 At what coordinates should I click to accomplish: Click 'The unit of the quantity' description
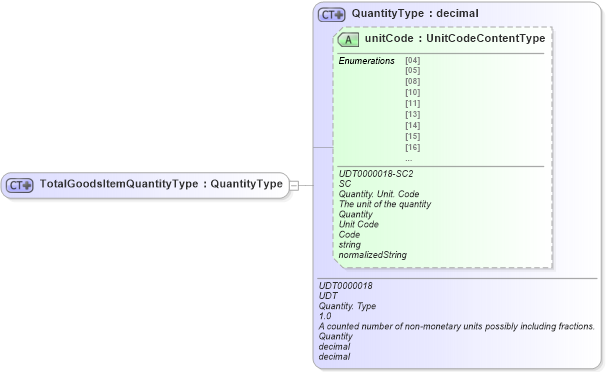pyautogui.click(x=385, y=204)
